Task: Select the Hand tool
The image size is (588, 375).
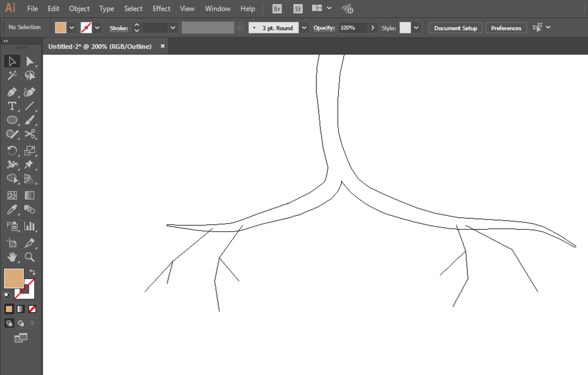Action: [12, 257]
